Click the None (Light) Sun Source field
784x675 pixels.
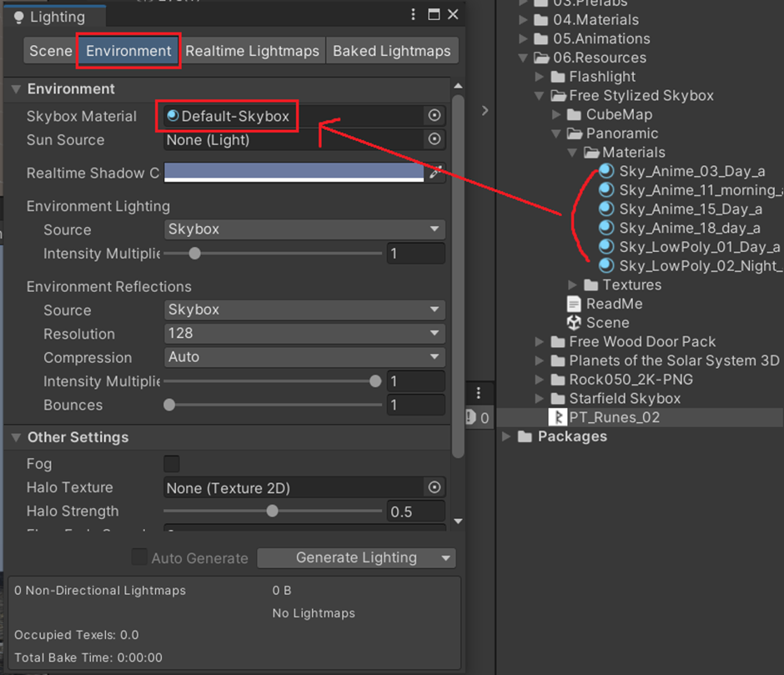(x=294, y=139)
